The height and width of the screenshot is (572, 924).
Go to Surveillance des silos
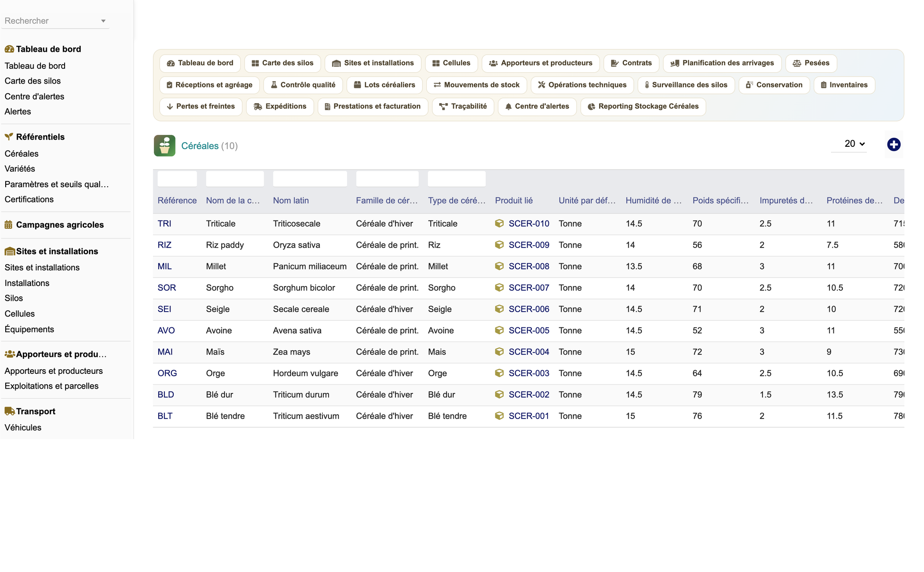click(686, 85)
